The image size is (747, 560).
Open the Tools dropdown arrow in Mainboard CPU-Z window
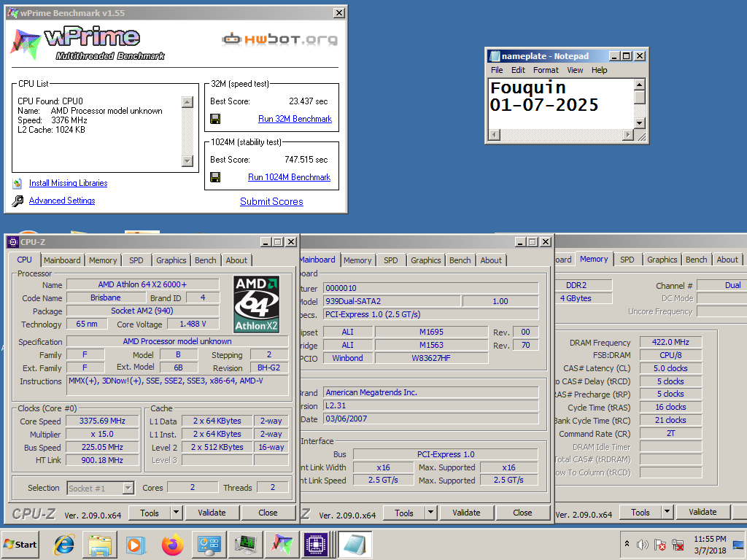(x=431, y=513)
